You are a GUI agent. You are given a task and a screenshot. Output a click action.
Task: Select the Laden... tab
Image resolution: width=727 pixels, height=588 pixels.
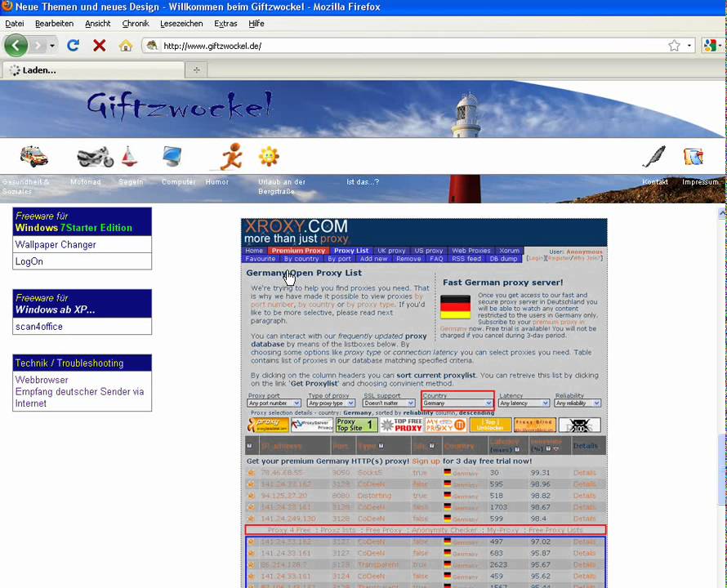(x=94, y=70)
